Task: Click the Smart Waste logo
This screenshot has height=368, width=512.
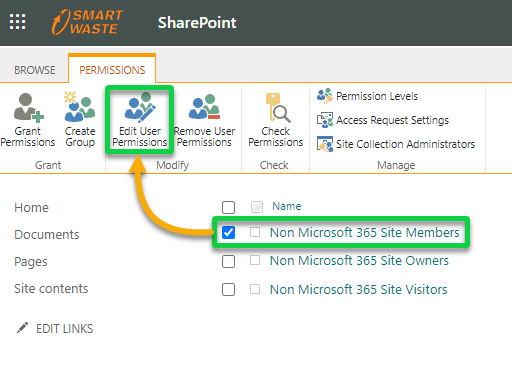Action: click(x=87, y=22)
